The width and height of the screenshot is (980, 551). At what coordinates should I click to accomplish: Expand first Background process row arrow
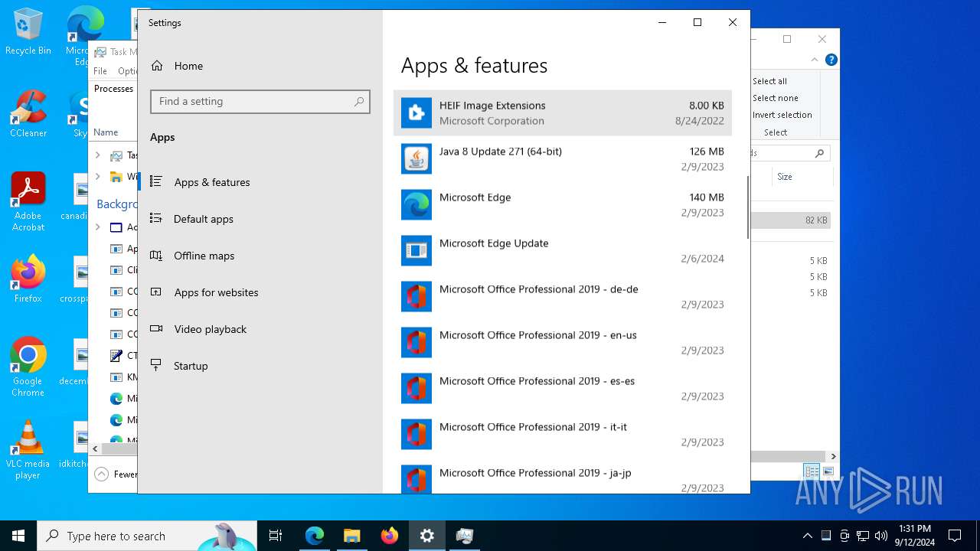[97, 227]
